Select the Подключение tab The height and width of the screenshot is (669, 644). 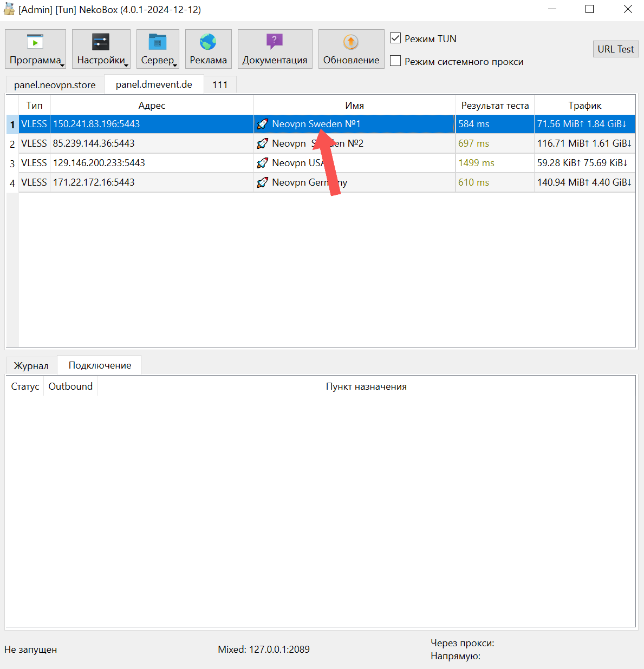click(100, 365)
